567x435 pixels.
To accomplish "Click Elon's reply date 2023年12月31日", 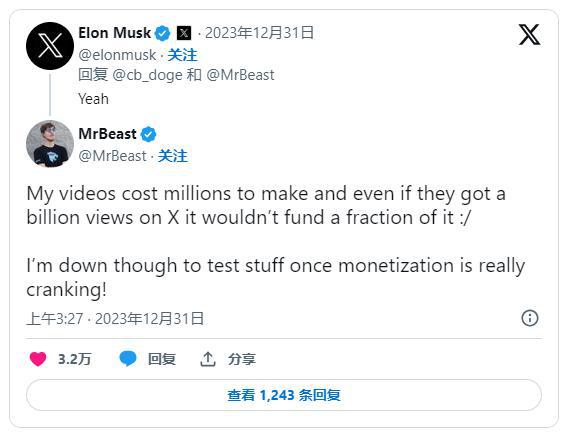I will 259,33.
